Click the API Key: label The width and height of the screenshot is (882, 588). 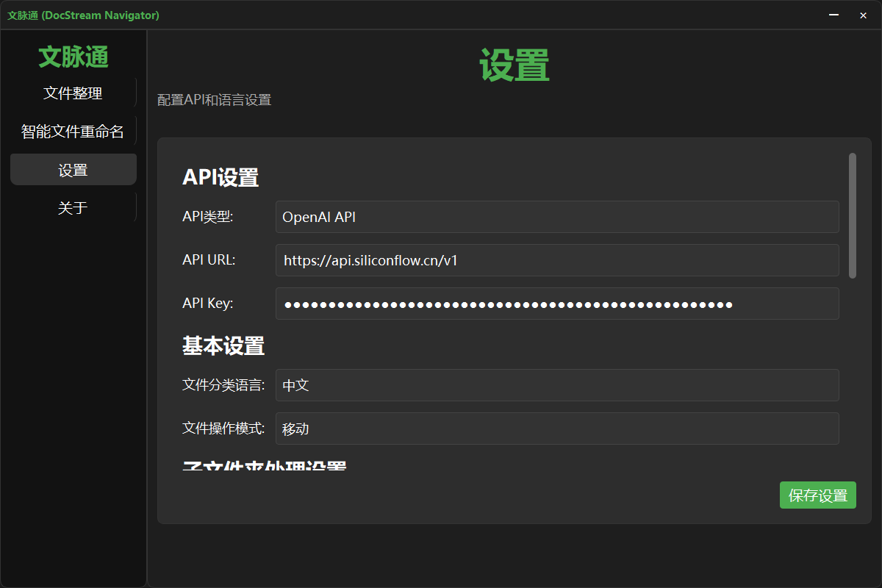(208, 304)
